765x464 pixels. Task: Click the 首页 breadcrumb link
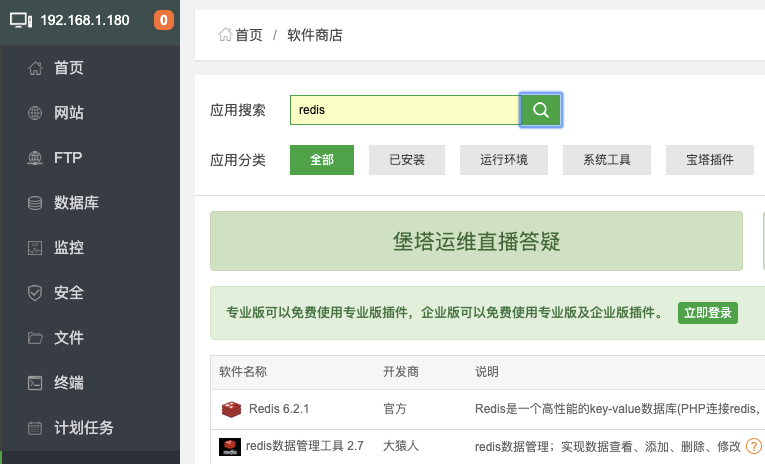[249, 35]
